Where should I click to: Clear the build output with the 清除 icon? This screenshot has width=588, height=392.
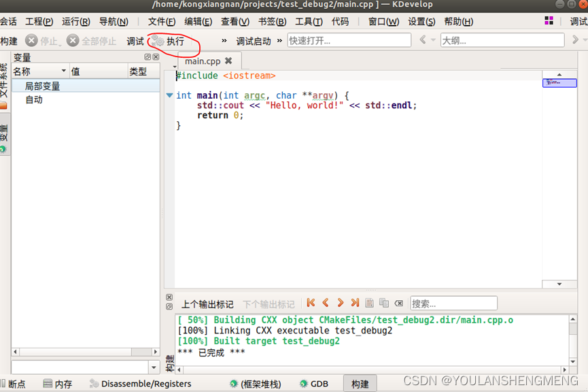399,303
